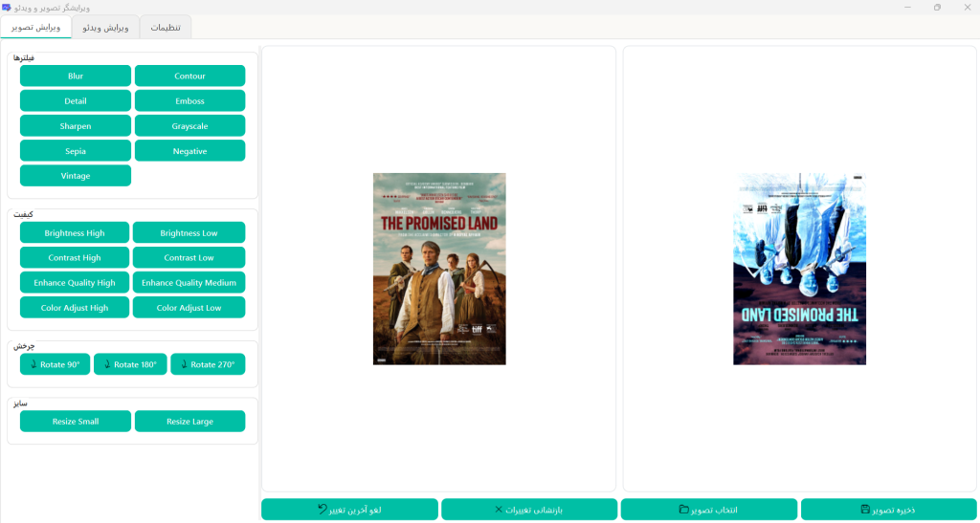Select the image editing tab
Screen dimensions: 980x523
(35, 28)
